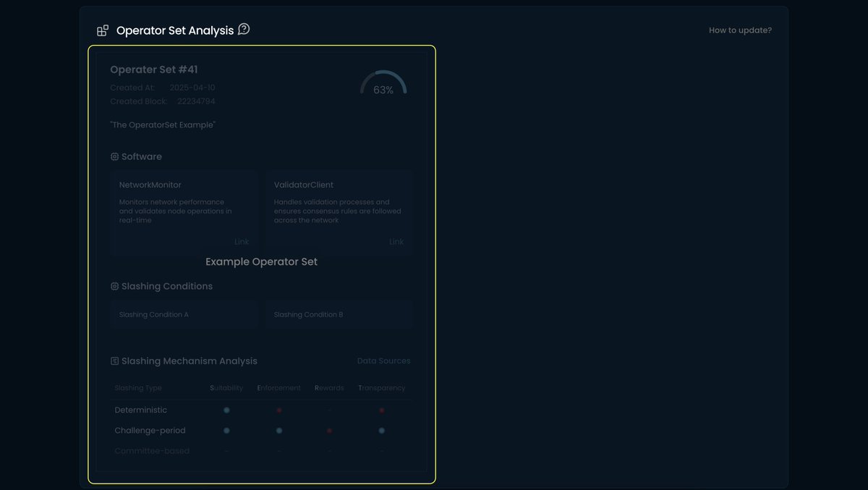
Task: Click Challenge-period Enforcement blue dot
Action: coord(279,431)
